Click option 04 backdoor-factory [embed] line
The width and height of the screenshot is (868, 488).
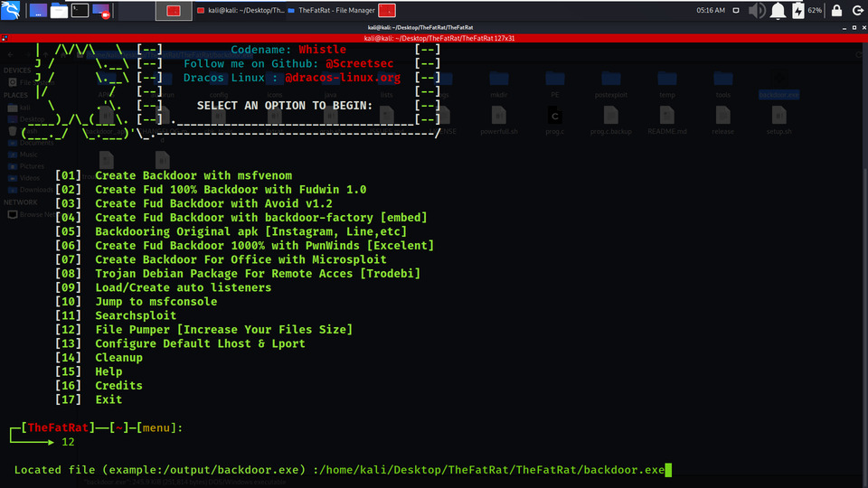(x=241, y=218)
